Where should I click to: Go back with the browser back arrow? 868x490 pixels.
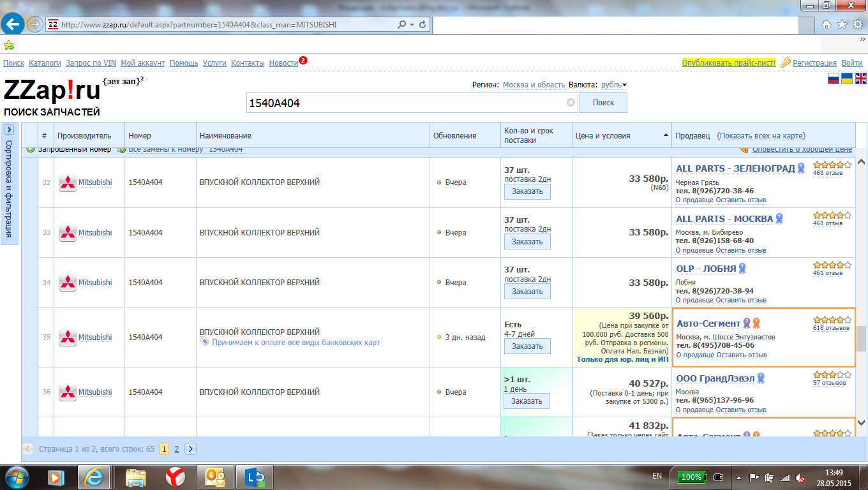click(x=13, y=25)
